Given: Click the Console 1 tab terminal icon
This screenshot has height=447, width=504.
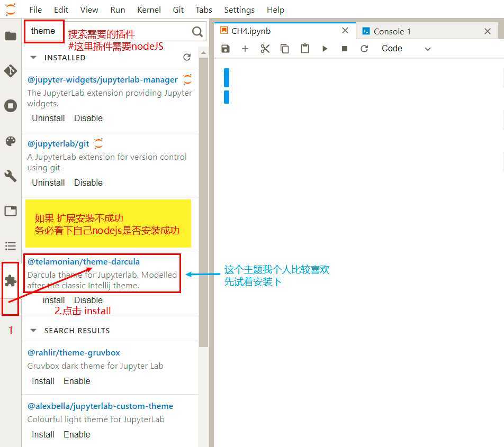Looking at the screenshot, I should (366, 31).
